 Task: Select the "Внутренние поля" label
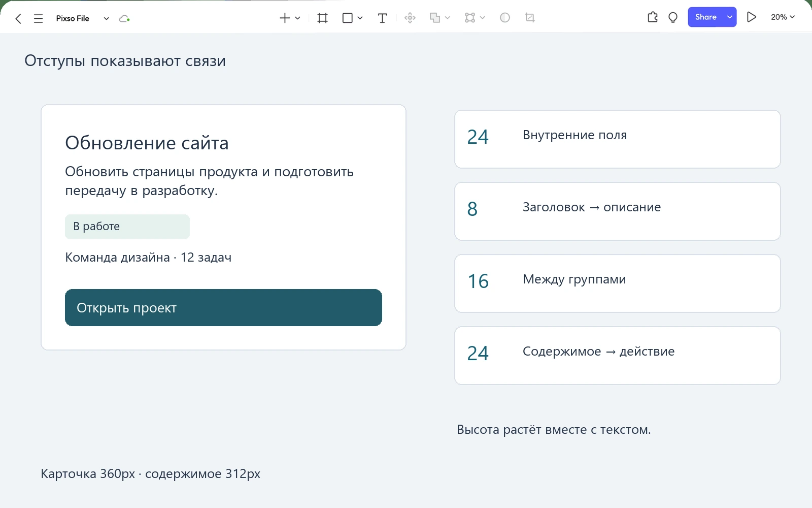pyautogui.click(x=575, y=135)
